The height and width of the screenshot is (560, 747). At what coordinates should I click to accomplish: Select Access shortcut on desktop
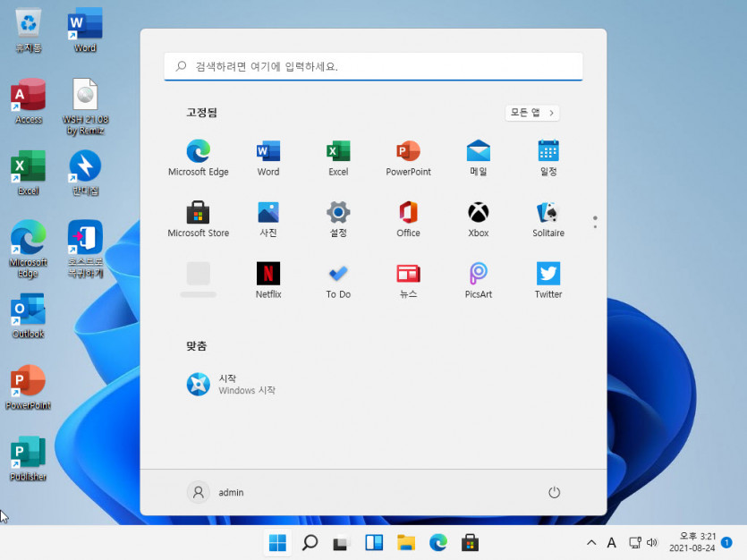(x=28, y=101)
